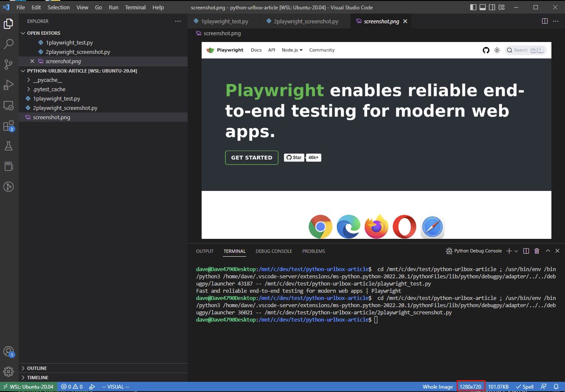Maximize panel size with the up chevron
This screenshot has height=392, width=565.
coord(548,251)
